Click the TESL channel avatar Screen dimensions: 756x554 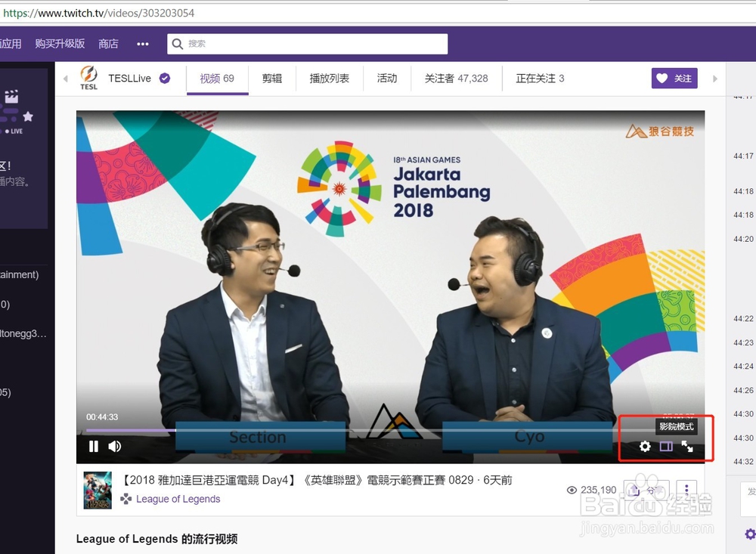click(x=88, y=78)
